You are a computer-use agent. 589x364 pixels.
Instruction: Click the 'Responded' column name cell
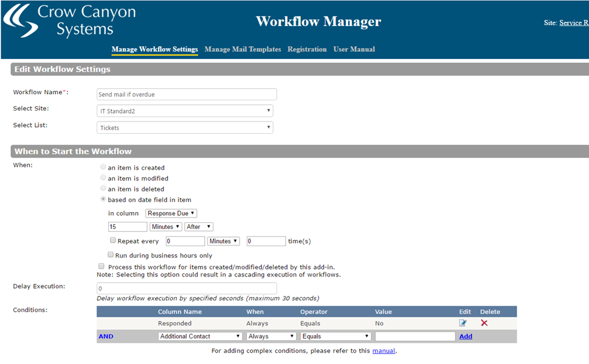174,323
